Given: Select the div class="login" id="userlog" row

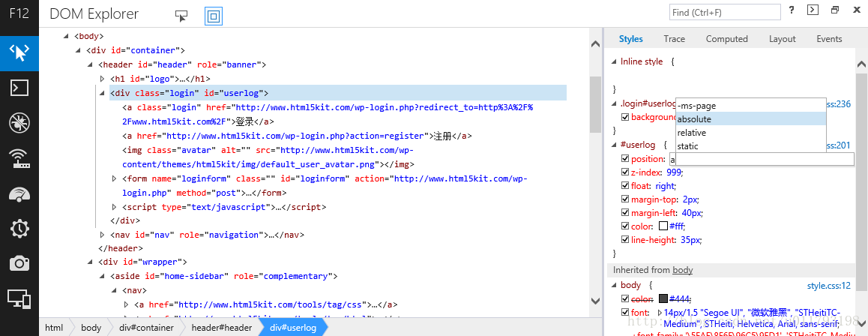Looking at the screenshot, I should [337, 93].
